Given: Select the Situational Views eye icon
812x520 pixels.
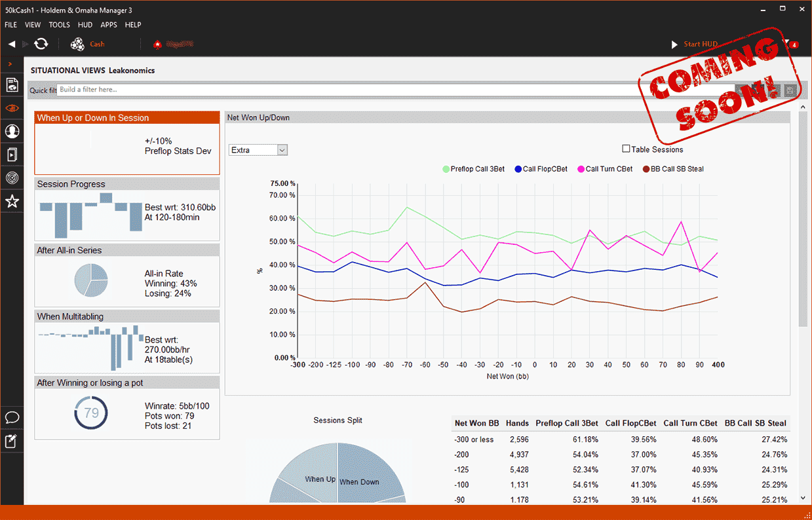Looking at the screenshot, I should [12, 108].
